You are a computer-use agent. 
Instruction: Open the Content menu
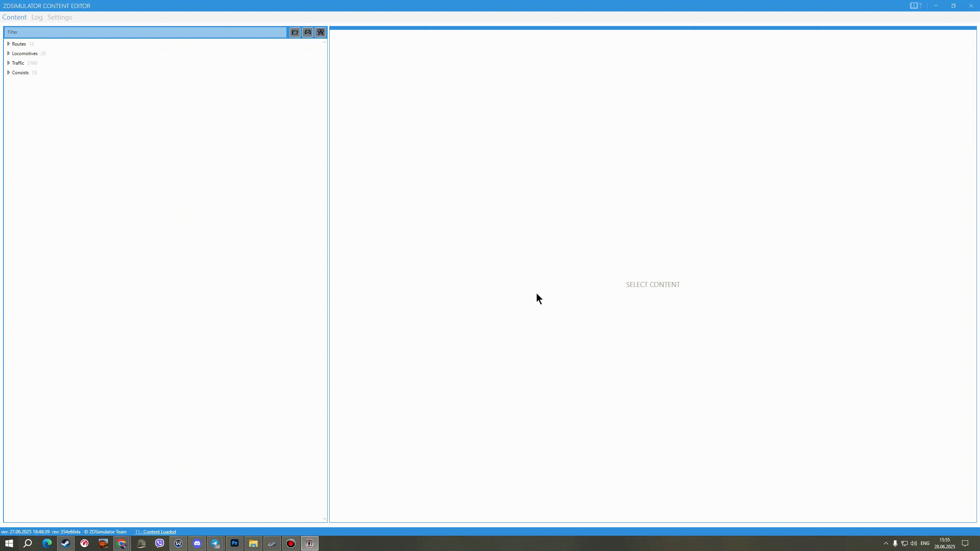click(x=15, y=17)
